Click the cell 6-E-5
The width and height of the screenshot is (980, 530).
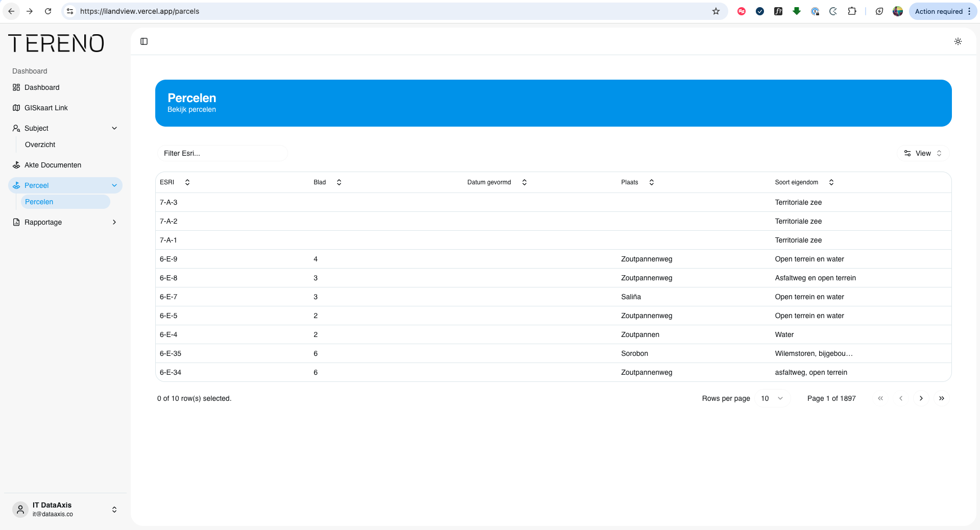[x=169, y=316]
